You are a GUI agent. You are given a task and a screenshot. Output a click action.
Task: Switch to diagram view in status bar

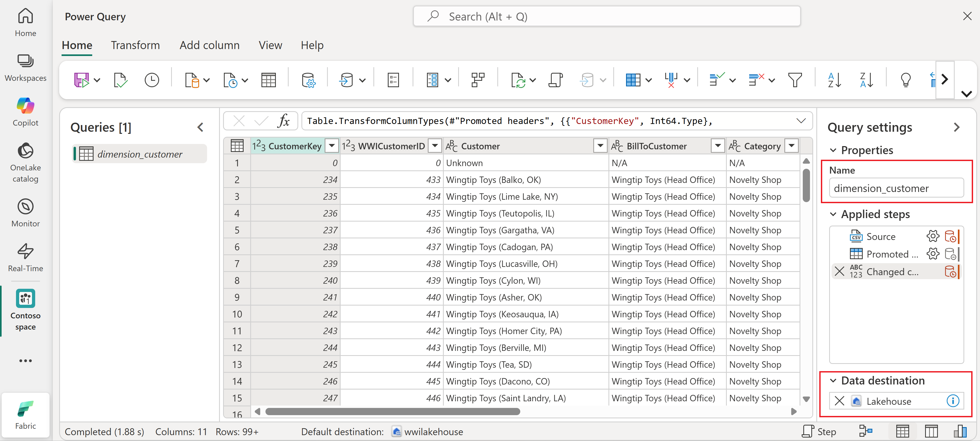coord(865,431)
